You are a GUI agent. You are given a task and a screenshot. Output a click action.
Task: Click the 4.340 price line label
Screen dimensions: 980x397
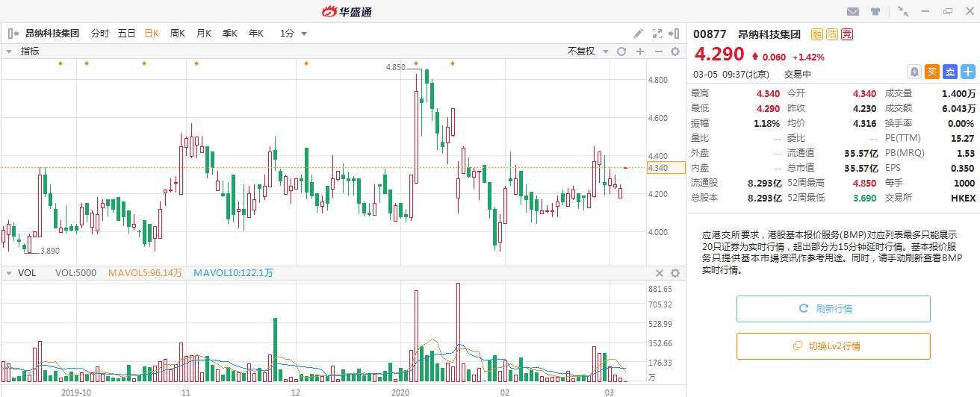(x=667, y=168)
